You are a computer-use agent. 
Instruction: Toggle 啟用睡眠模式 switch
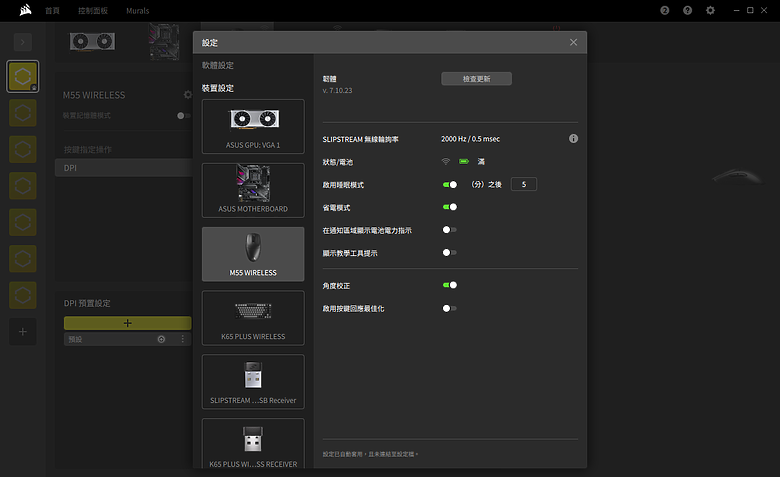pyautogui.click(x=450, y=185)
